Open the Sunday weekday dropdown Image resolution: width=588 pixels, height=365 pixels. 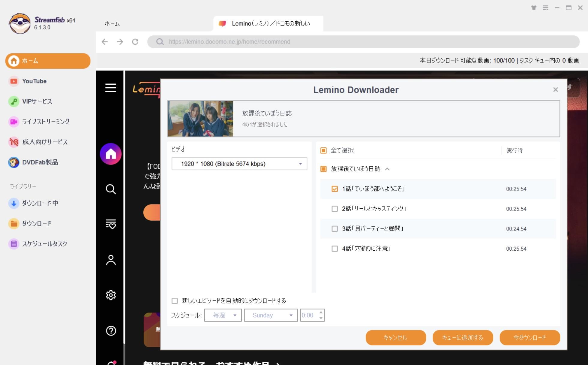[x=271, y=315]
